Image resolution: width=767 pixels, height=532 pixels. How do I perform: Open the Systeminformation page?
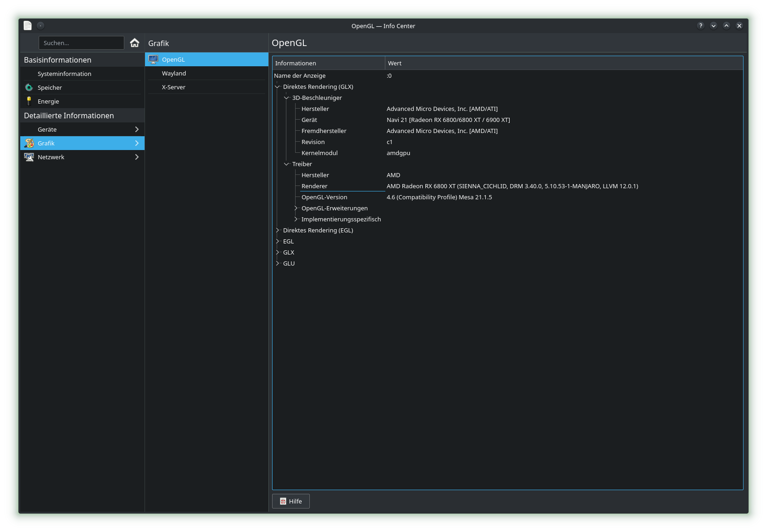(x=64, y=73)
